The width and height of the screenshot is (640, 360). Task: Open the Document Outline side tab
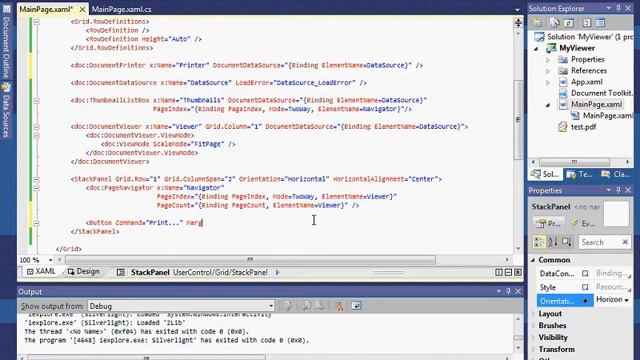pyautogui.click(x=6, y=43)
